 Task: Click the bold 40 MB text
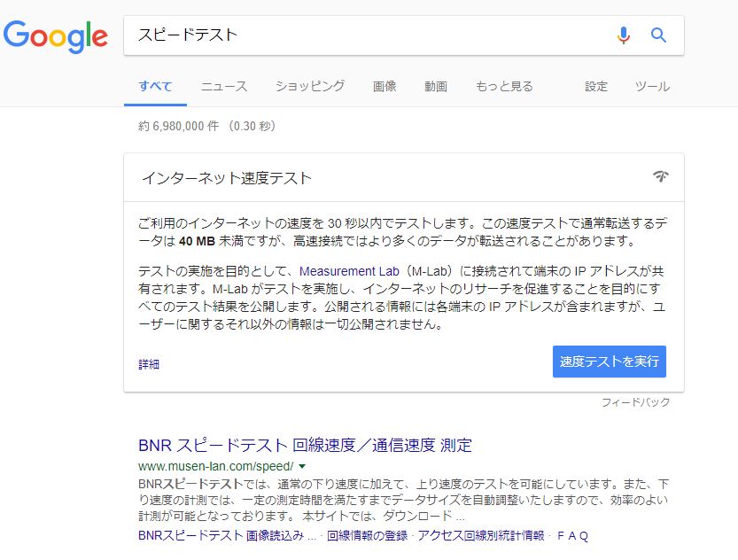(x=197, y=241)
